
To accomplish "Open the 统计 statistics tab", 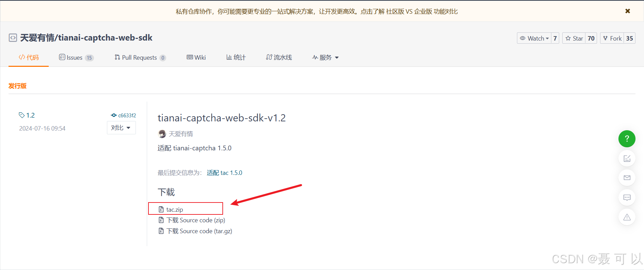I will [236, 57].
